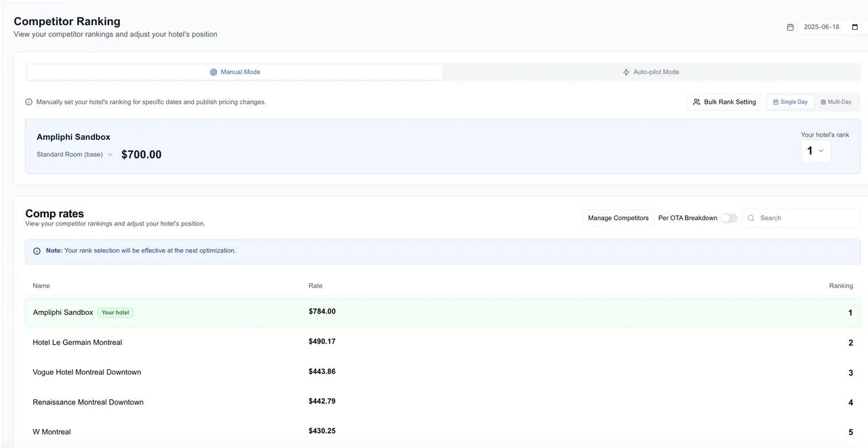Click the target icon in Manual Mode tab
The height and width of the screenshot is (448, 868).
(214, 72)
